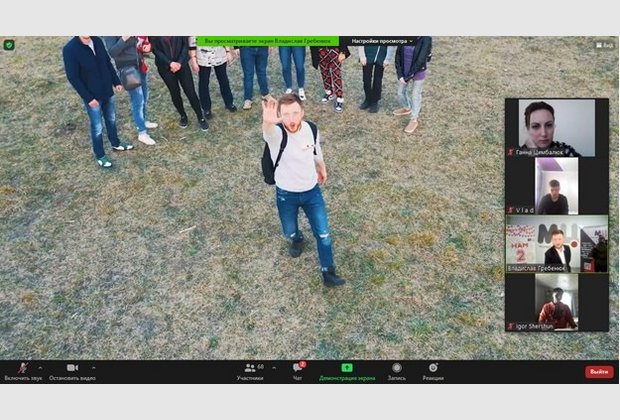Click the green encryption shield icon
Viewport: 620px width, 420px height.
click(x=9, y=45)
